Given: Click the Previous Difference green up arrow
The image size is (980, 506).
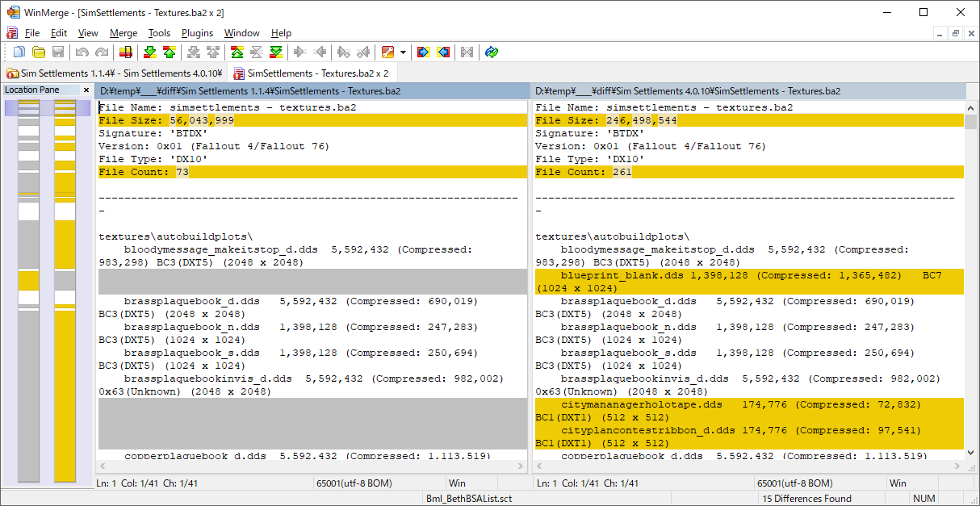Looking at the screenshot, I should (170, 52).
